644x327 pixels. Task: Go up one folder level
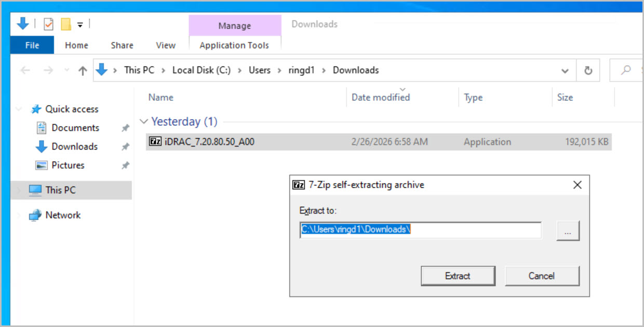[82, 71]
